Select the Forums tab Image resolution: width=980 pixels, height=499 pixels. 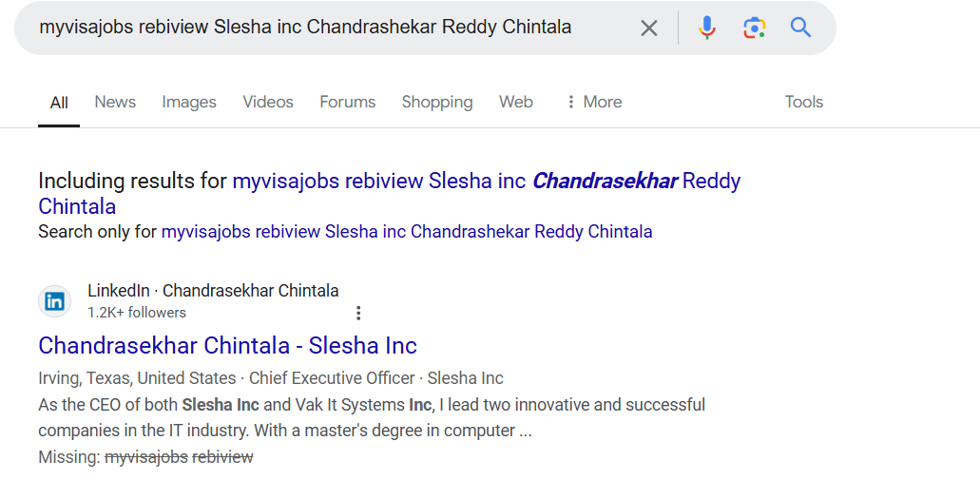click(347, 102)
